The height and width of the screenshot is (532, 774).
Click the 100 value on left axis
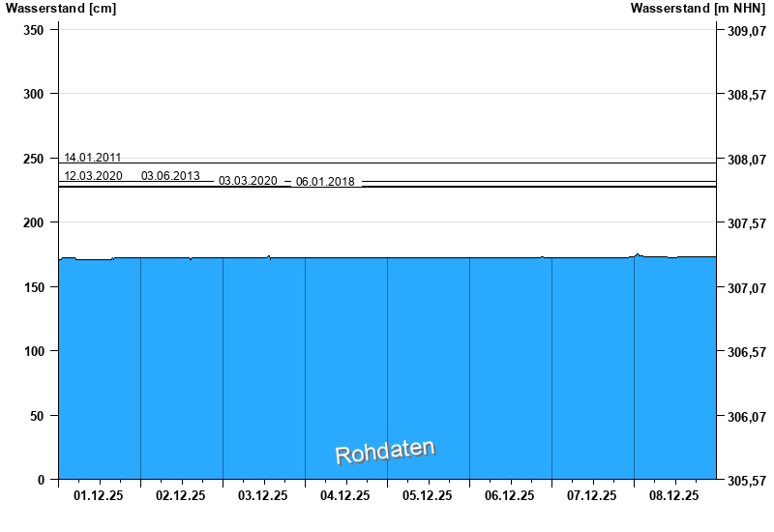34,351
